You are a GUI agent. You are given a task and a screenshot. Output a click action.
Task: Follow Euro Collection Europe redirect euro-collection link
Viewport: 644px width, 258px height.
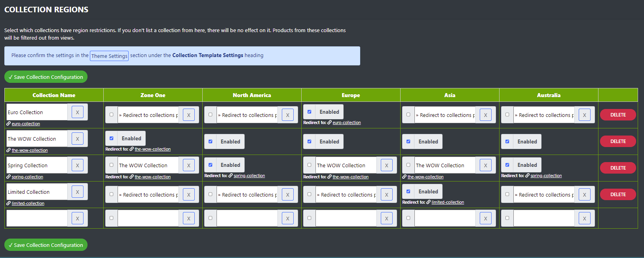click(x=347, y=122)
